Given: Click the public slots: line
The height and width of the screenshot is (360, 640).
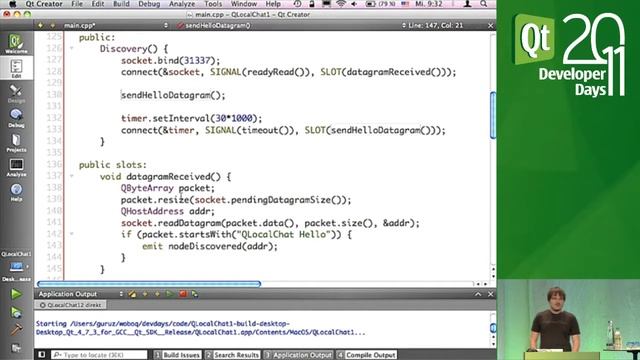Looking at the screenshot, I should click(113, 165).
